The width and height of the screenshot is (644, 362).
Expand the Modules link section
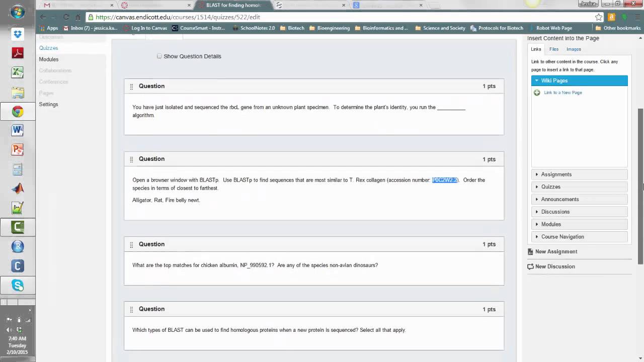[x=580, y=224]
